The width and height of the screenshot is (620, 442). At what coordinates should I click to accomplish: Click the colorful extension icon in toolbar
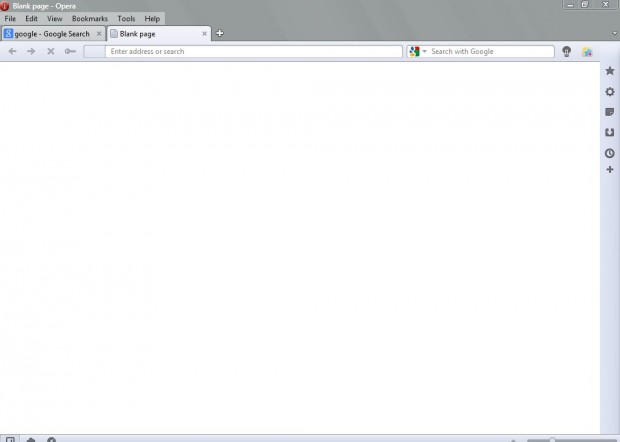click(587, 51)
